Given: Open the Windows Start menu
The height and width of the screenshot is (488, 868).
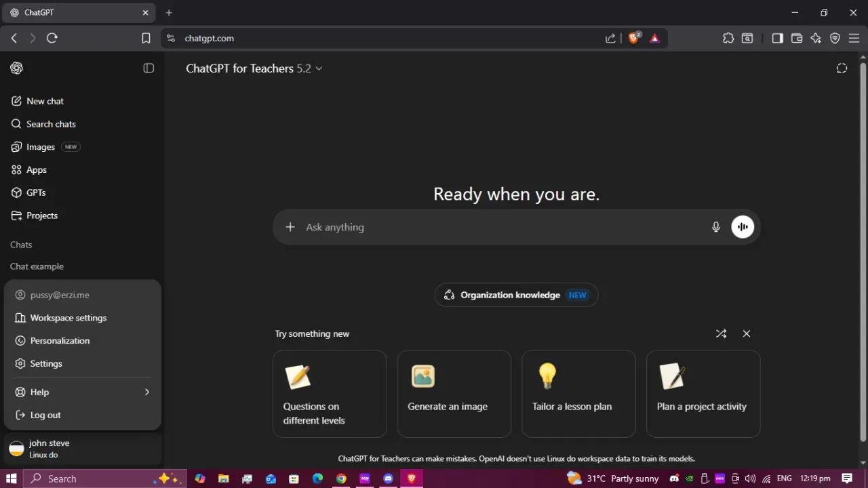Looking at the screenshot, I should point(12,479).
